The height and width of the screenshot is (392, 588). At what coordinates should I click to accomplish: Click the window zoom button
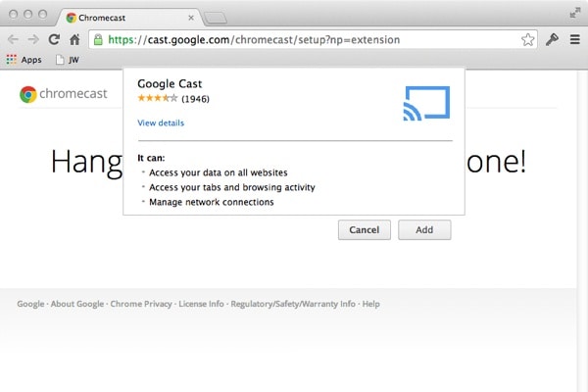43,15
